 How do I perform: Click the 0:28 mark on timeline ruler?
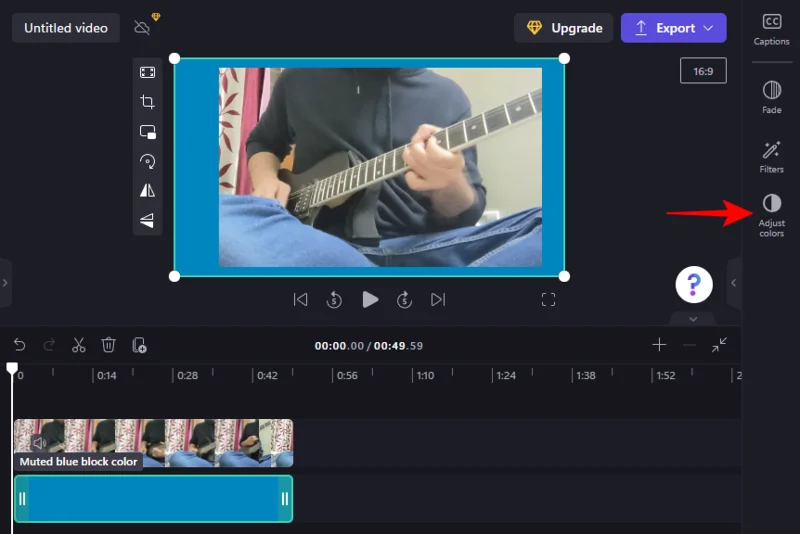tap(187, 376)
